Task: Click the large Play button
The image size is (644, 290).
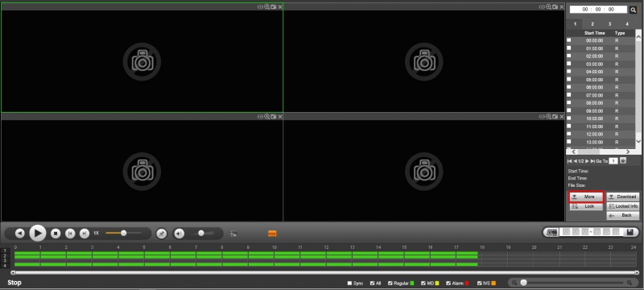Action: (x=38, y=234)
